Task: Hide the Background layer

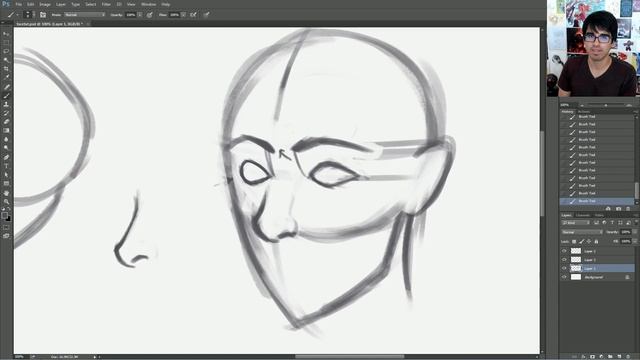Action: click(564, 277)
